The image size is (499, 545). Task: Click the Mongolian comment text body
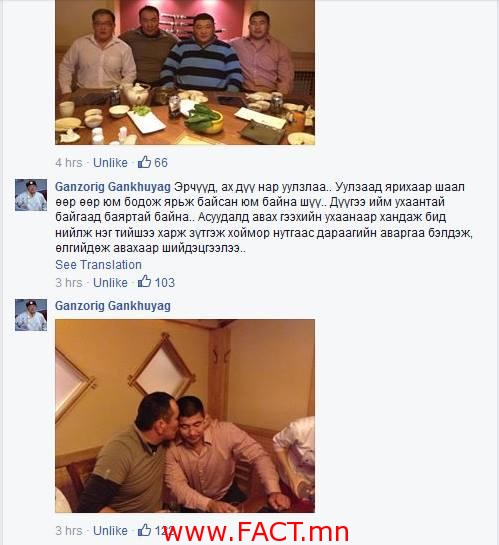pos(264,217)
